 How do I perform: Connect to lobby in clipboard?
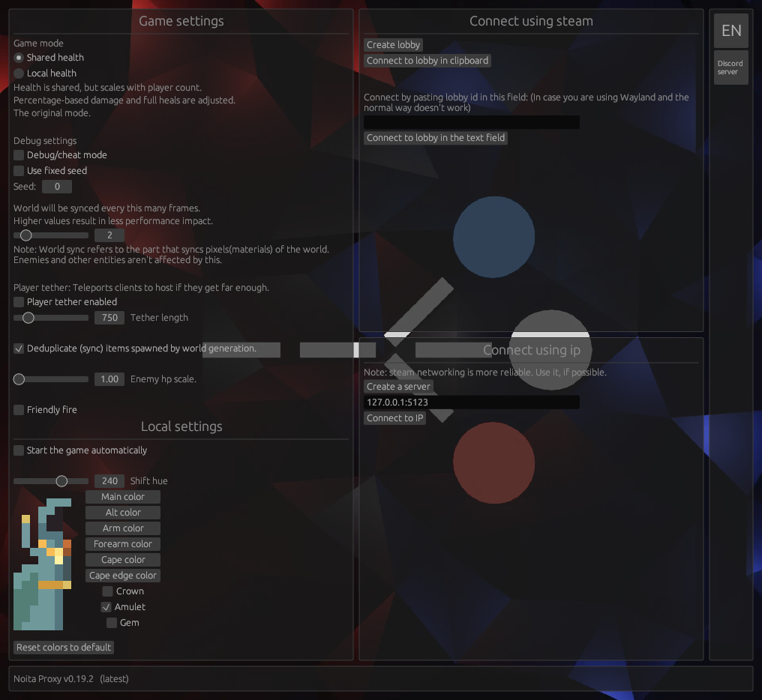(x=427, y=60)
